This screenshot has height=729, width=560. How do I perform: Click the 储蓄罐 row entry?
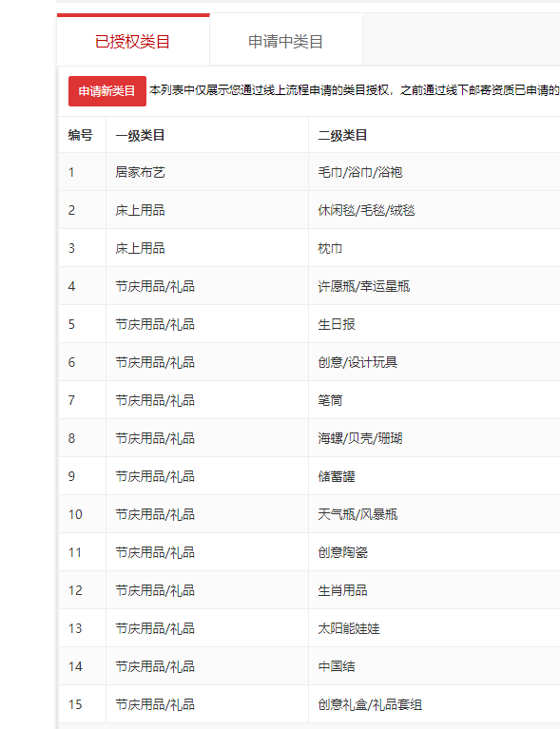pos(337,476)
